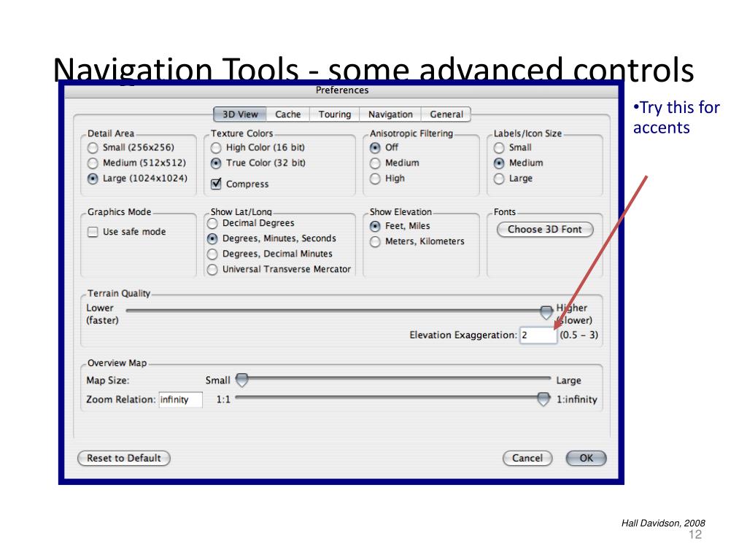Select Small labels/icon size

coord(499,148)
